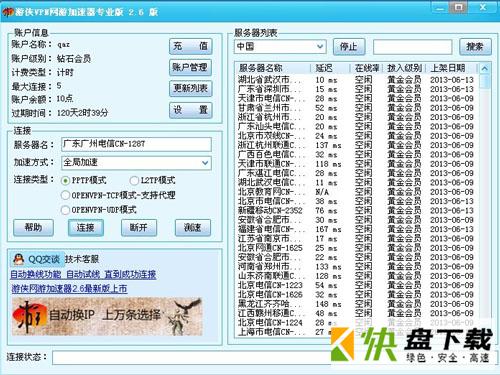500x375 pixels.
Task: Open 设置 settings button
Action: pyautogui.click(x=190, y=110)
